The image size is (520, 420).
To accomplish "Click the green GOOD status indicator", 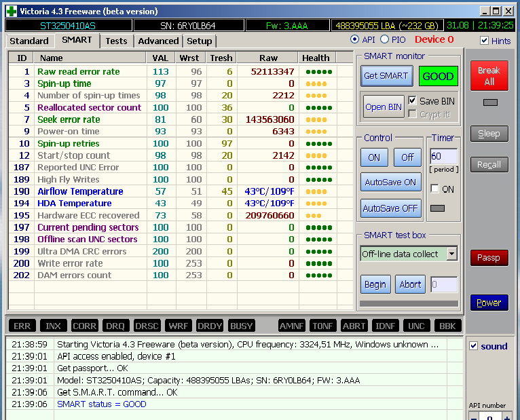I will (438, 76).
